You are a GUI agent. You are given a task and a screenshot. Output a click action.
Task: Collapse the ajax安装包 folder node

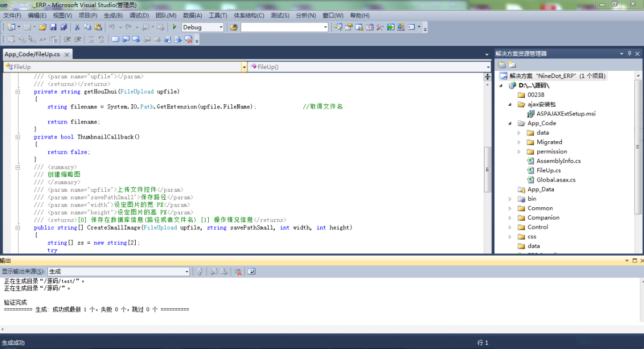510,104
